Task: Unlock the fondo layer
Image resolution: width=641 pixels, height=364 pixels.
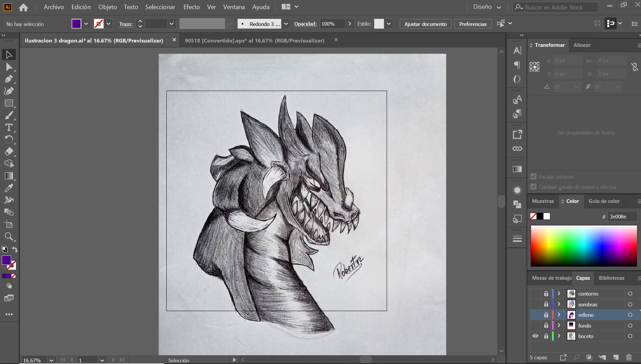Action: click(546, 326)
